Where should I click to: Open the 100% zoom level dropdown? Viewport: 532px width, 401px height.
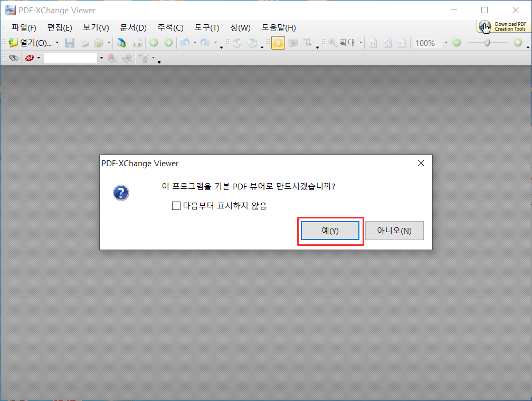tap(446, 43)
